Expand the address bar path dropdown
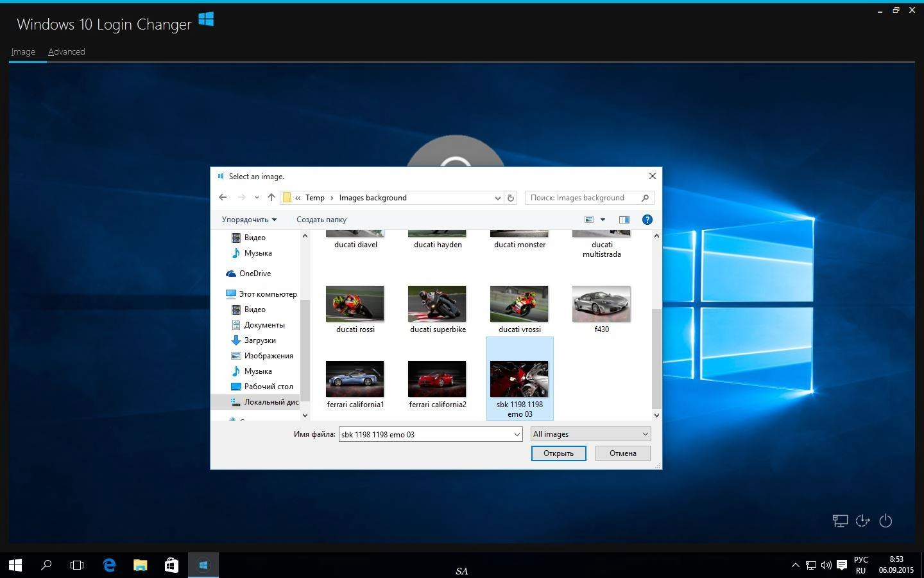 click(x=497, y=198)
